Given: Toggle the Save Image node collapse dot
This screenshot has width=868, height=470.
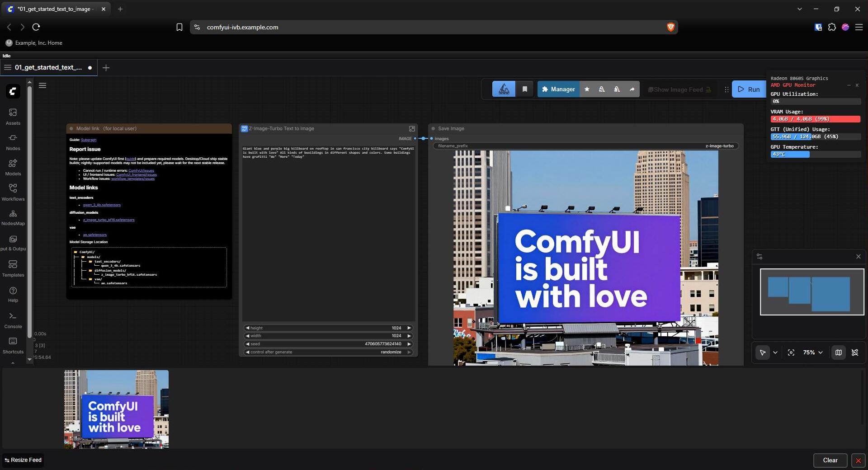Looking at the screenshot, I should coord(433,129).
